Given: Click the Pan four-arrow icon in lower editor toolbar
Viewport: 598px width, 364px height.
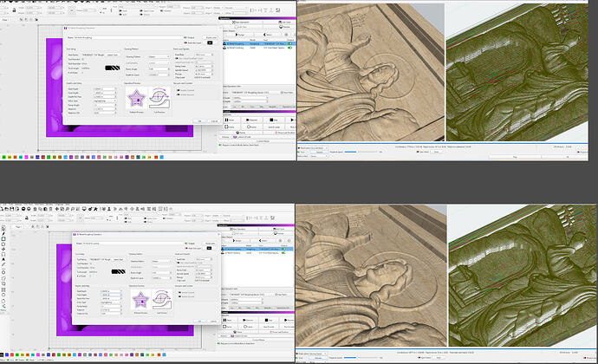Looking at the screenshot, I should (56, 209).
